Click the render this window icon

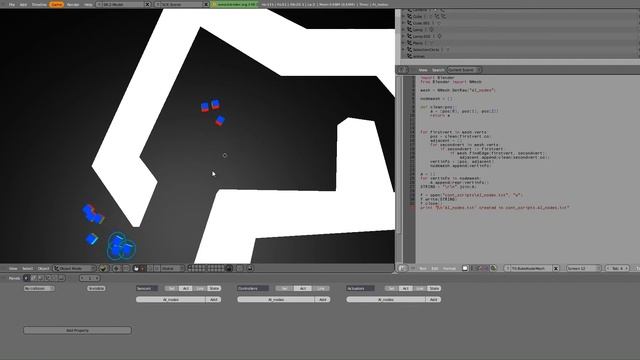pos(250,269)
